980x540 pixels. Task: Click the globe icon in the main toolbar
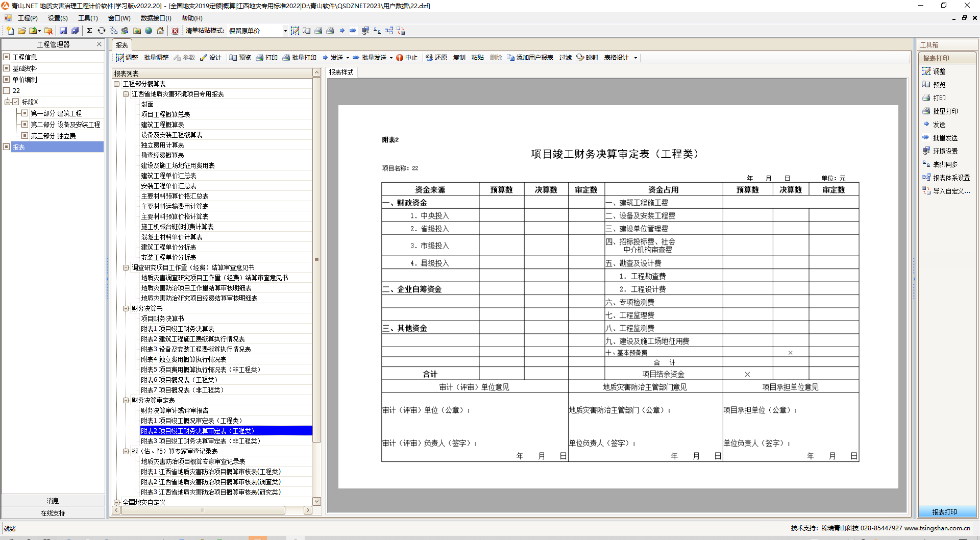(149, 31)
